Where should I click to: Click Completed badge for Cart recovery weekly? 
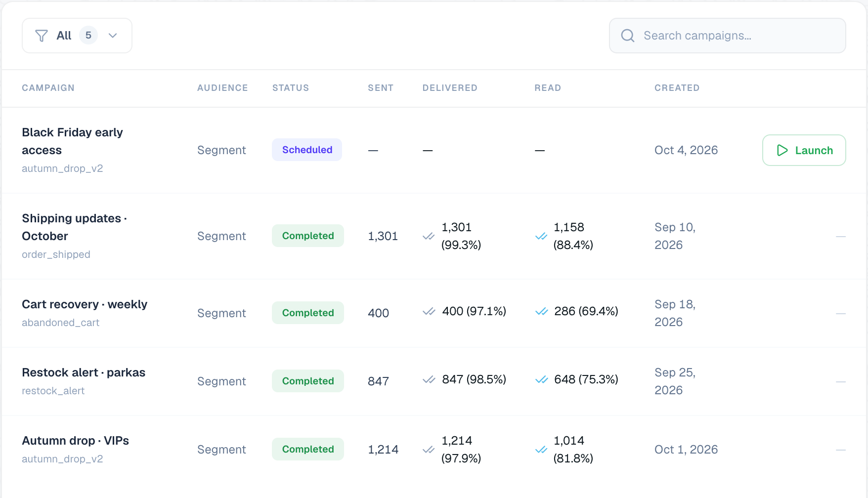coord(308,313)
